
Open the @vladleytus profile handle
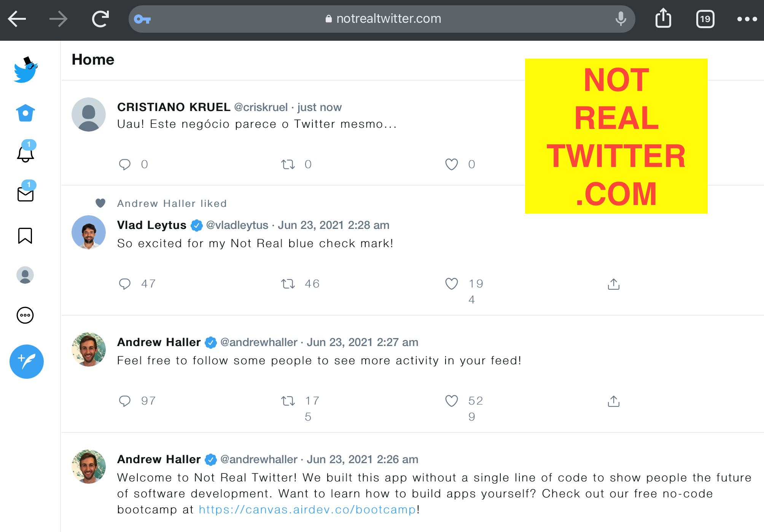[237, 225]
